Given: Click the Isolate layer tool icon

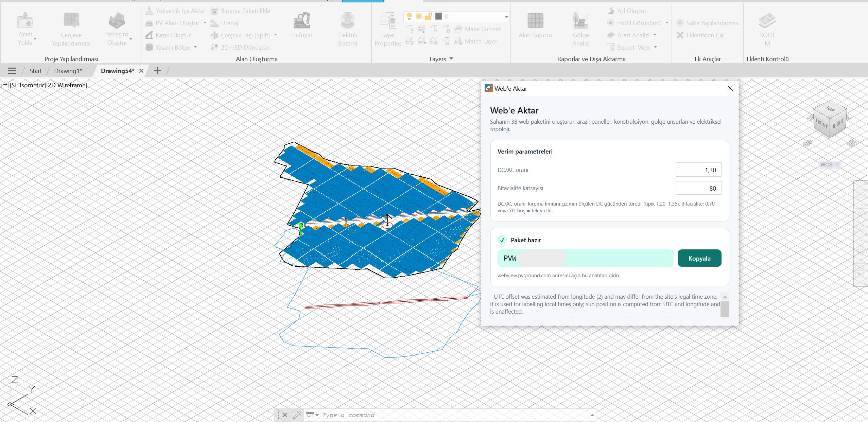Looking at the screenshot, I should [x=422, y=29].
